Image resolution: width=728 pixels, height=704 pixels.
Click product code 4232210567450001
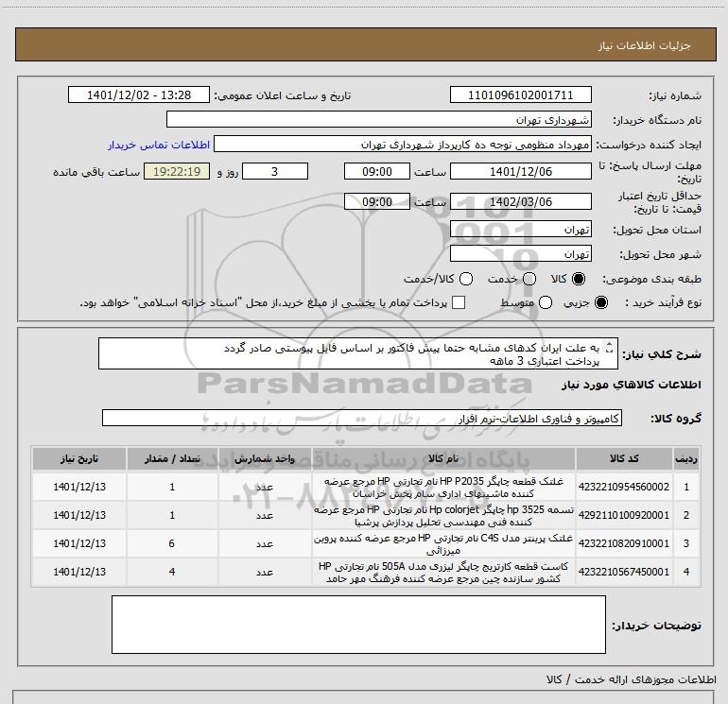[x=624, y=572]
